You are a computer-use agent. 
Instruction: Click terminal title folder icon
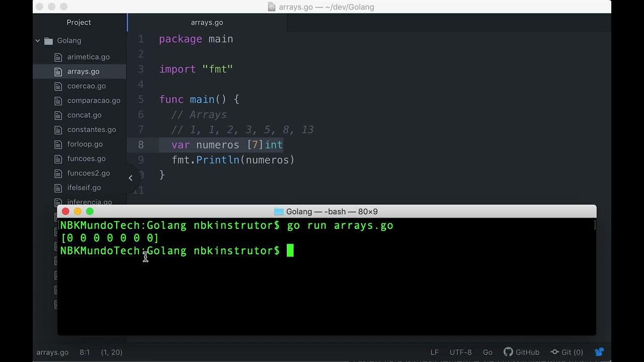[279, 212]
